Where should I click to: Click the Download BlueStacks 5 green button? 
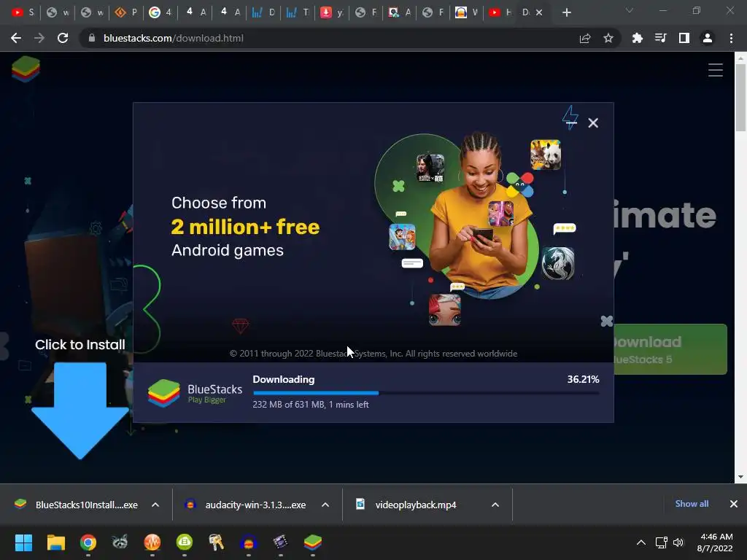click(x=670, y=349)
